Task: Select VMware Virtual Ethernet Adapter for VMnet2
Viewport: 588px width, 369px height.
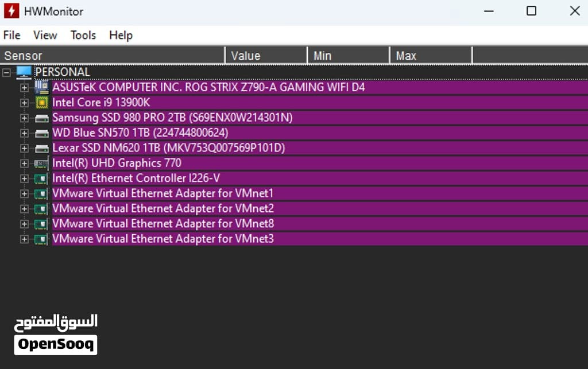Action: click(319, 208)
